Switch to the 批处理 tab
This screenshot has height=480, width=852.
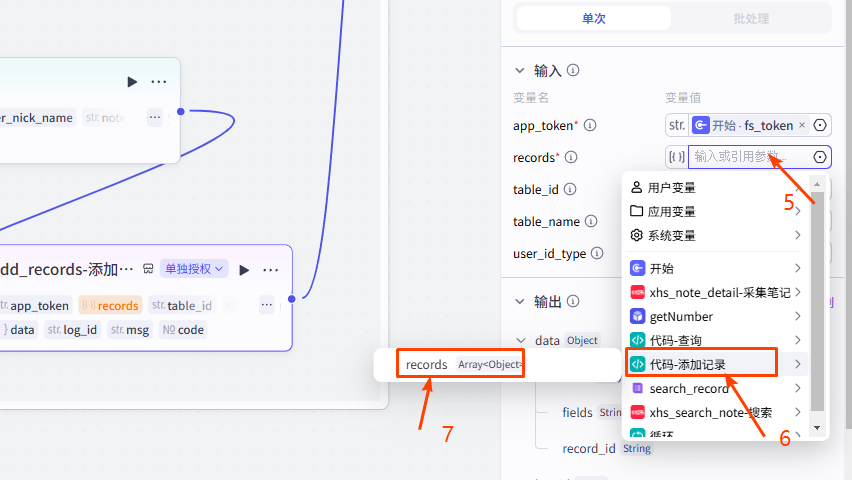coord(751,18)
